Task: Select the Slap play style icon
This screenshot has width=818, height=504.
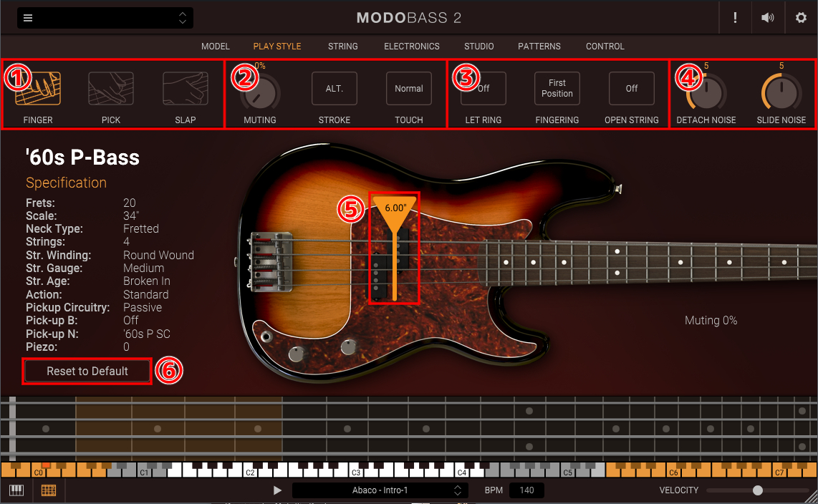Action: pyautogui.click(x=186, y=89)
